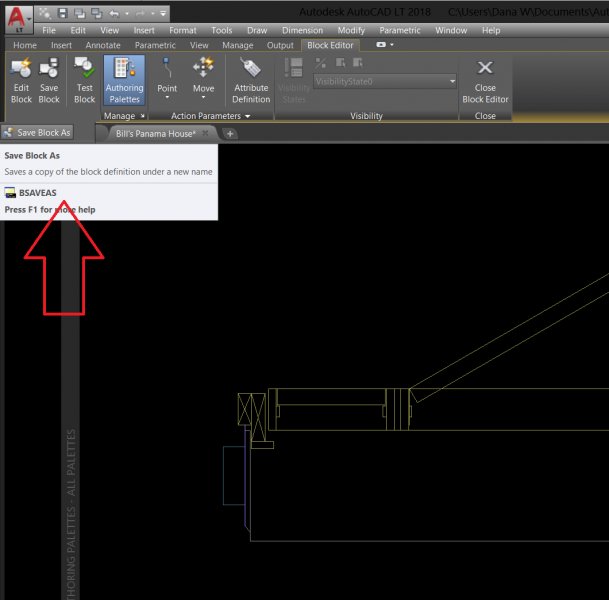Toggle the Authoring Palettes button
609x600 pixels.
(124, 80)
